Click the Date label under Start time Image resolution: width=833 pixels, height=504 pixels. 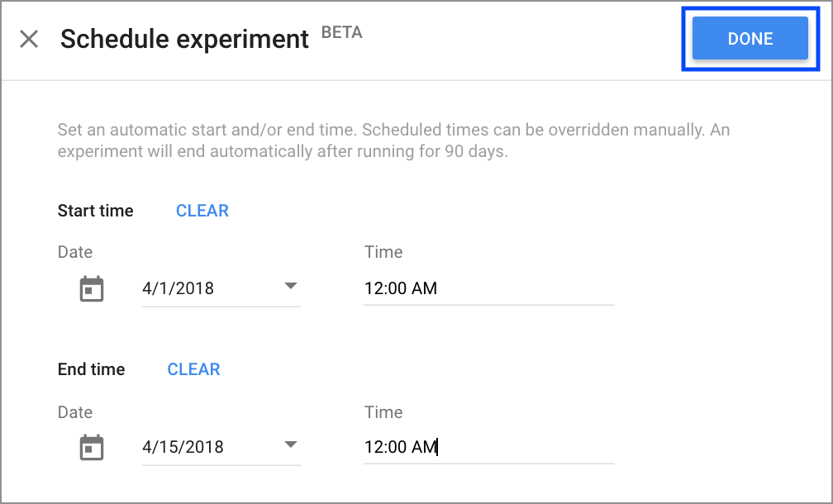pos(75,252)
